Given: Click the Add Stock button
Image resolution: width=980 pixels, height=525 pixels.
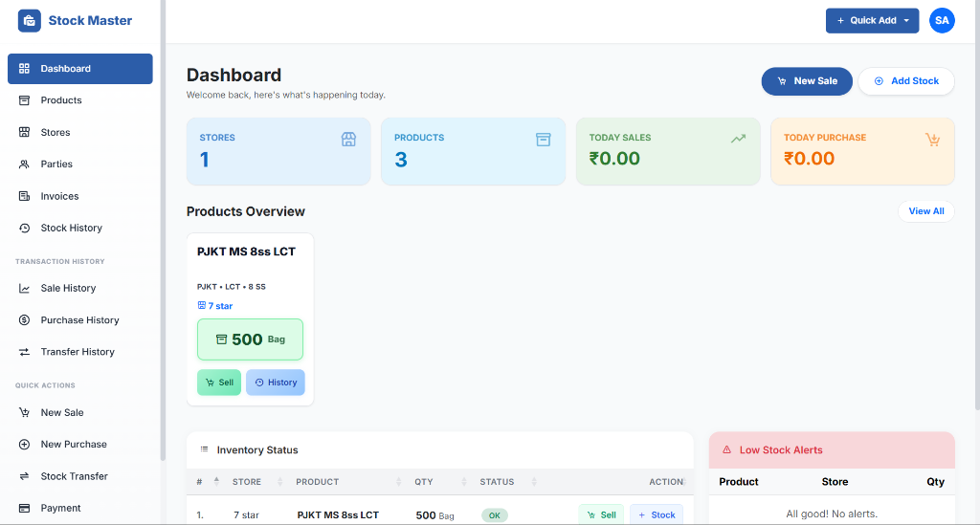Looking at the screenshot, I should pos(906,81).
